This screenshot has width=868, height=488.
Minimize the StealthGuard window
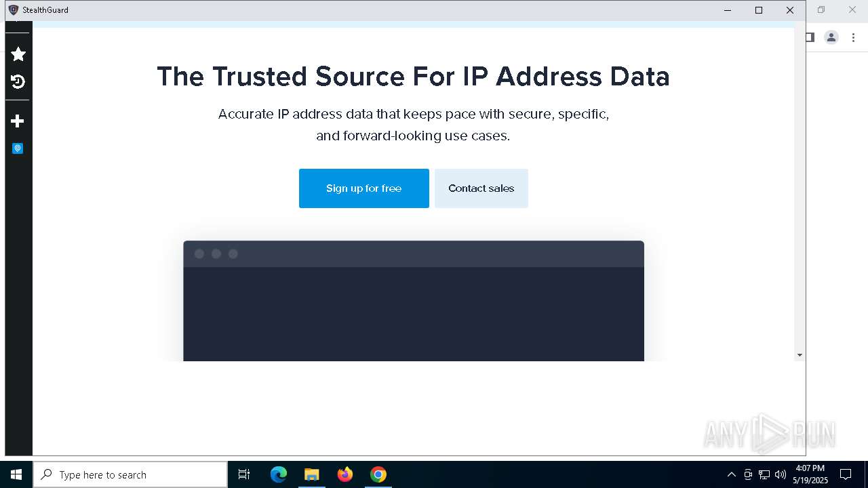click(728, 10)
